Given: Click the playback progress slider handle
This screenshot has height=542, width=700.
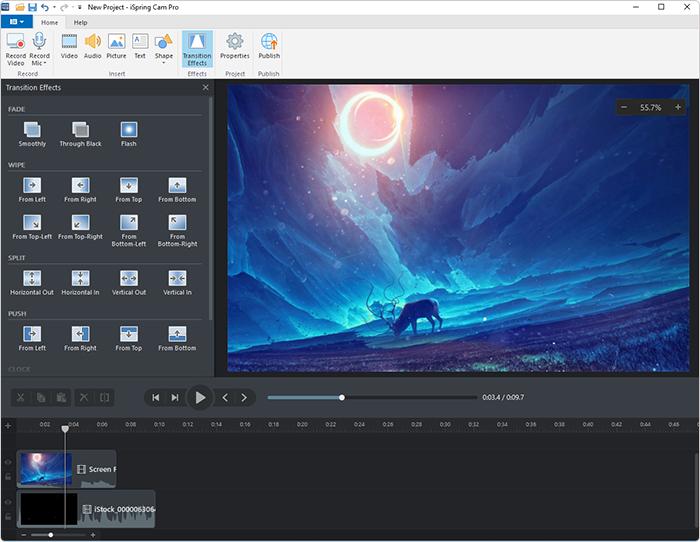Looking at the screenshot, I should click(342, 397).
